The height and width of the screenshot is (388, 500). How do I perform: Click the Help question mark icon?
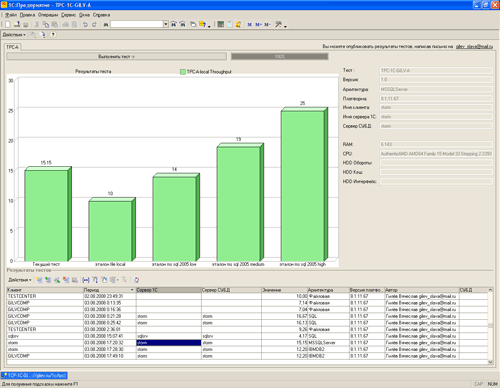[x=53, y=35]
